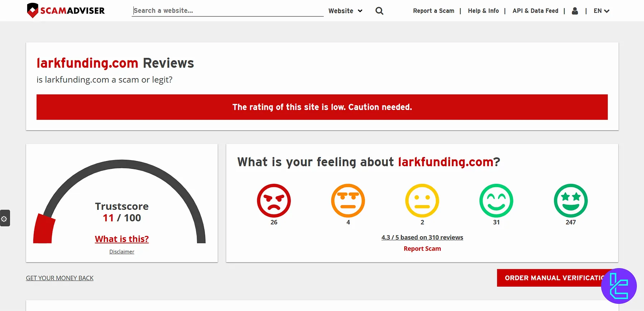Open the purple floating chat widget
This screenshot has width=644, height=311.
[x=619, y=286]
